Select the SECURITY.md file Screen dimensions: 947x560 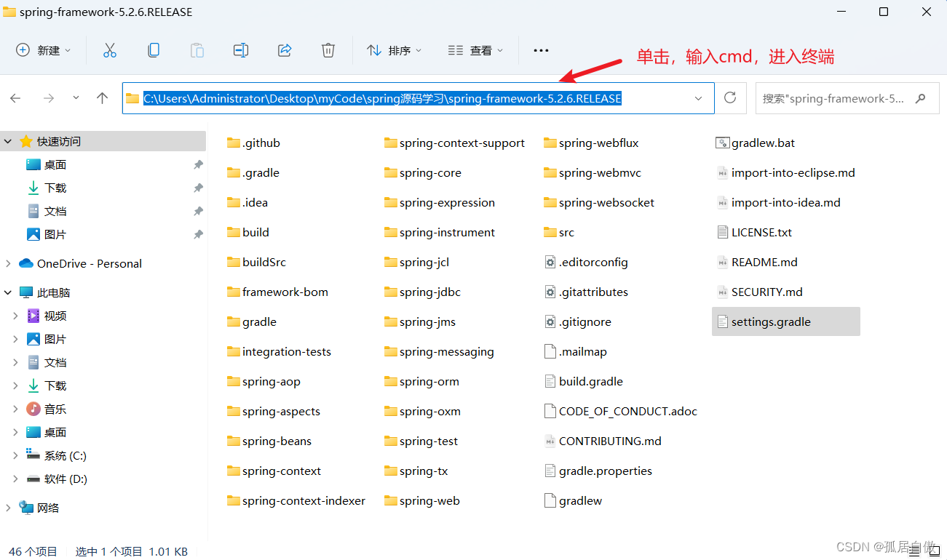click(759, 292)
